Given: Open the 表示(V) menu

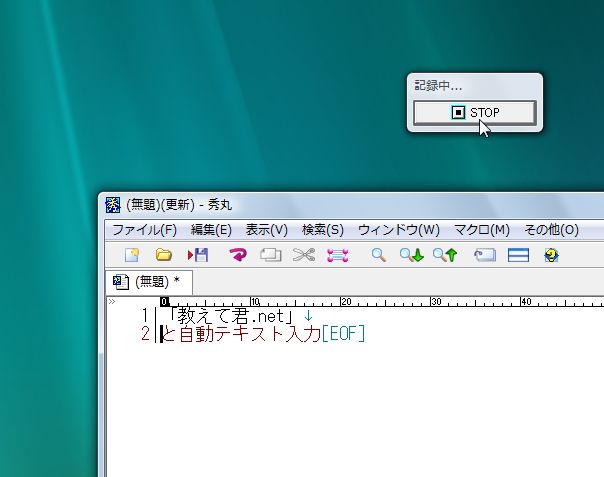Looking at the screenshot, I should tap(267, 230).
